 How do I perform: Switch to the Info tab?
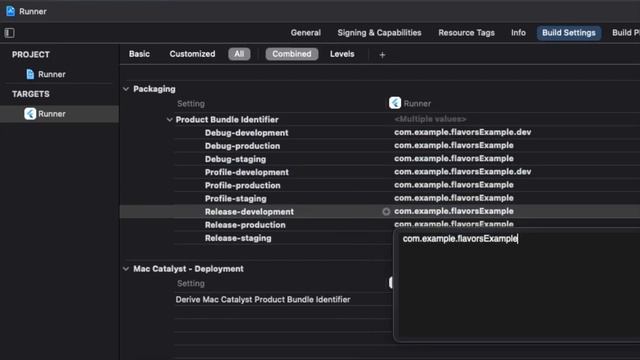(518, 33)
